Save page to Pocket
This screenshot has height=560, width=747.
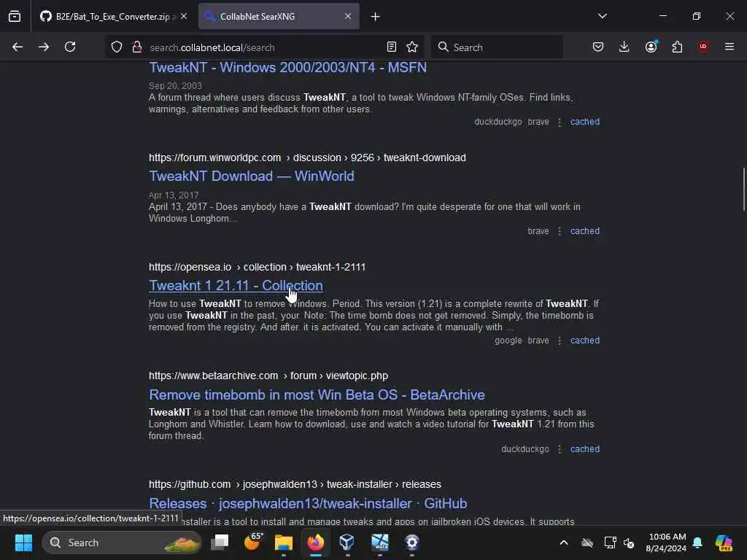pos(598,47)
